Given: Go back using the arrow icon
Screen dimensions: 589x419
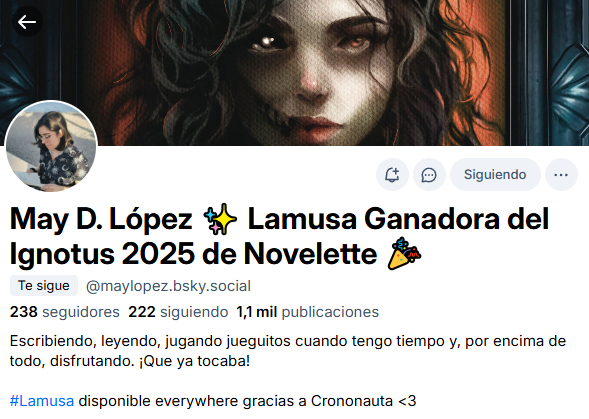Looking at the screenshot, I should (x=27, y=22).
